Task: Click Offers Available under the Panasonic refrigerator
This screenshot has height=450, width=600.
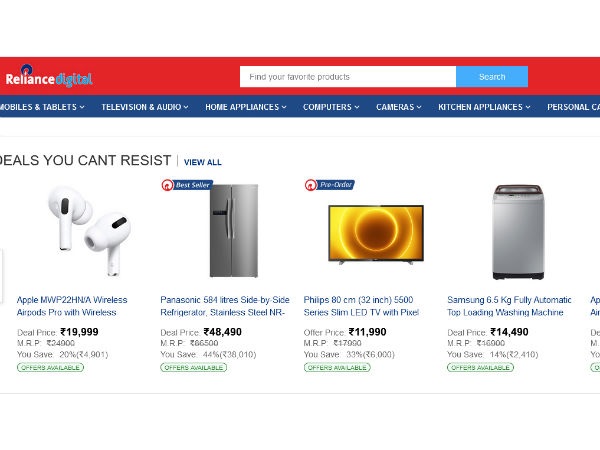Action: (x=194, y=368)
